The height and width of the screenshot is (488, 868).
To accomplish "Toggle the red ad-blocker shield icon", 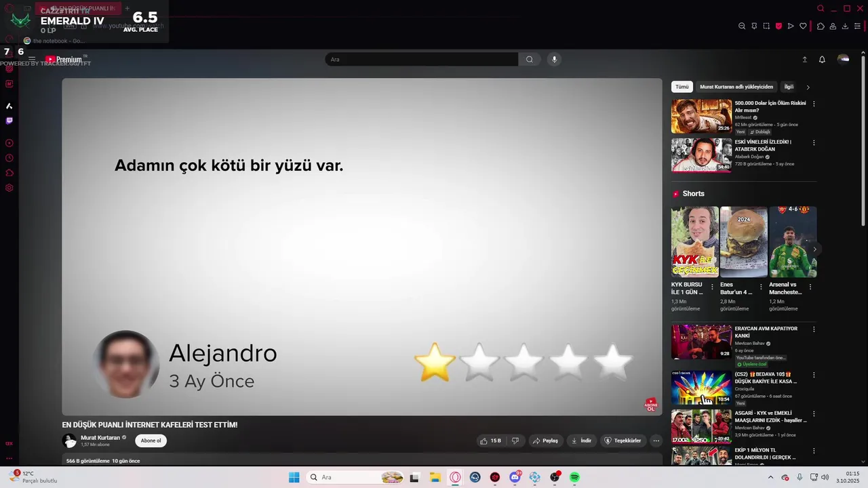I will point(778,26).
